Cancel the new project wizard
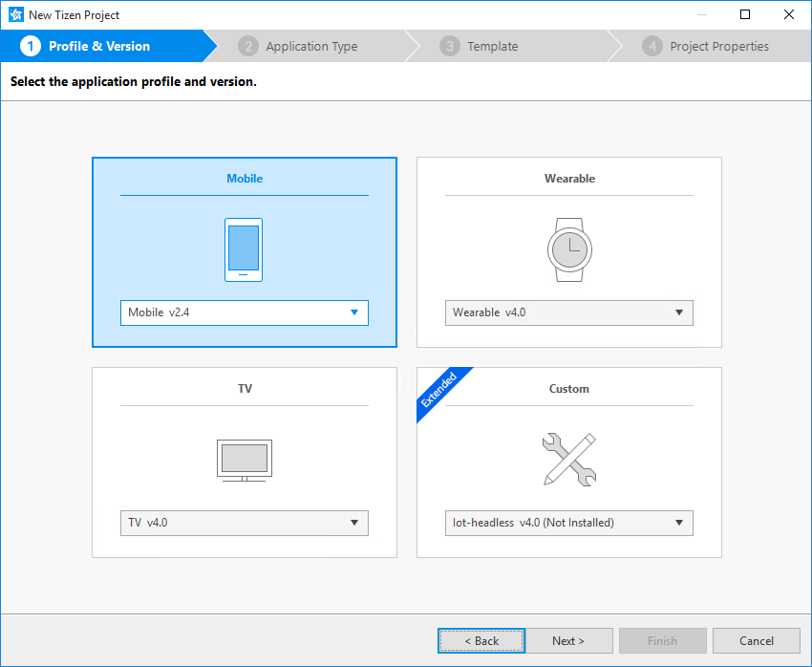Screen dimensions: 812x667 [756, 640]
